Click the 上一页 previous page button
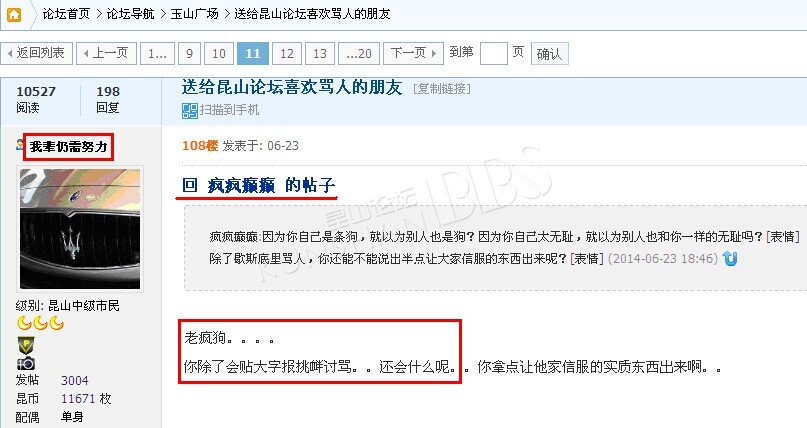Viewport: 807px width, 428px height. pos(107,54)
